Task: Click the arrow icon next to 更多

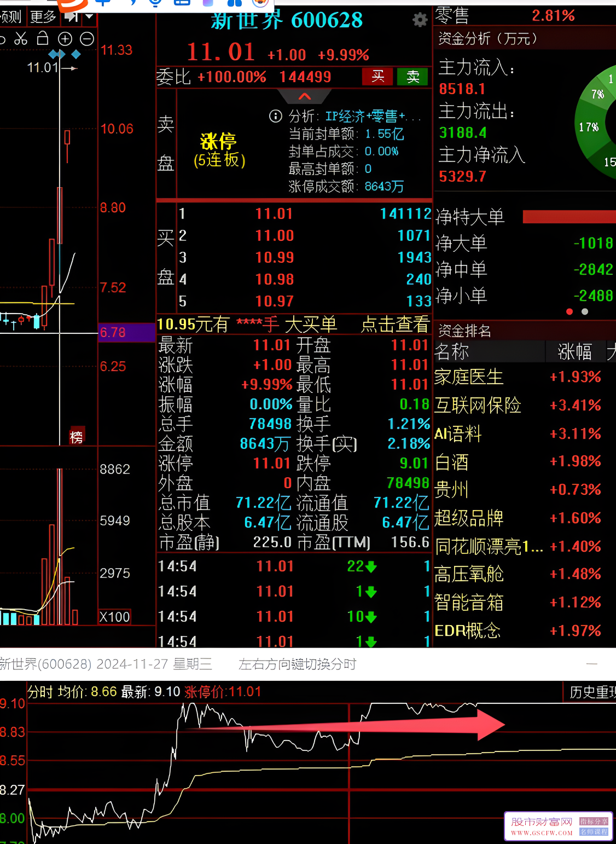Action: coord(71,17)
